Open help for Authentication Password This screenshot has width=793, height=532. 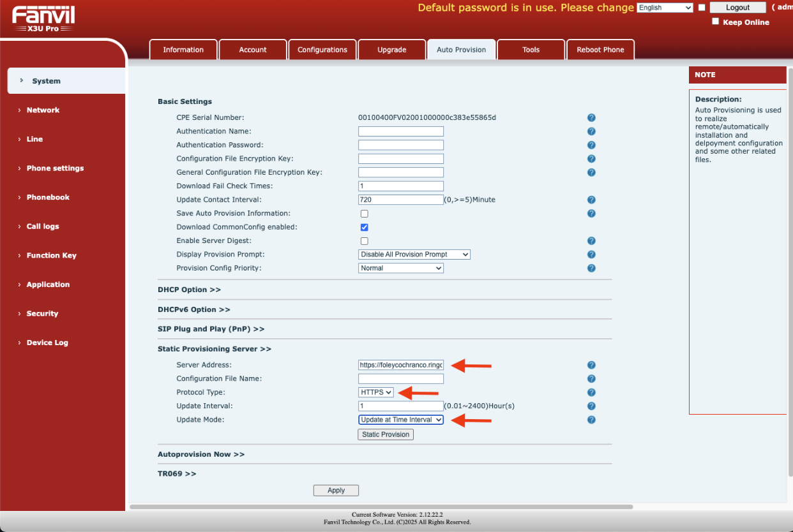(x=591, y=145)
